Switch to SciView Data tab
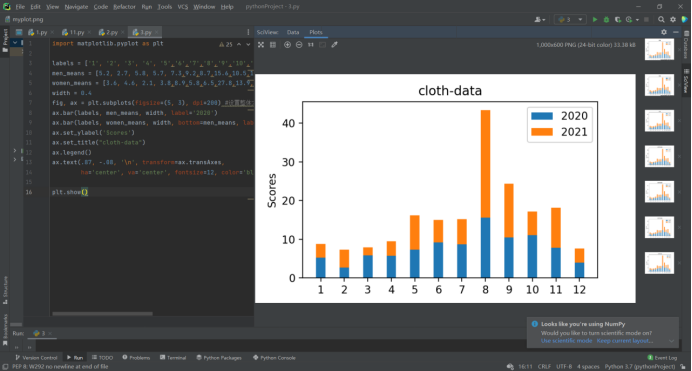The width and height of the screenshot is (692, 371). pos(293,32)
